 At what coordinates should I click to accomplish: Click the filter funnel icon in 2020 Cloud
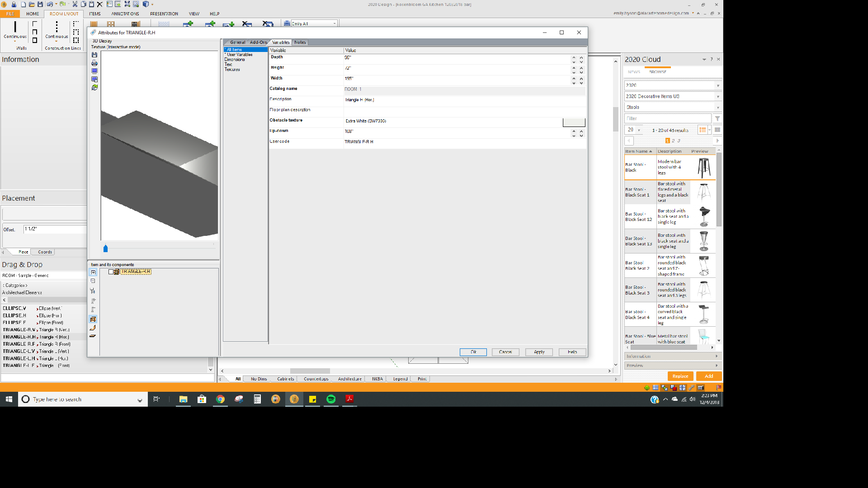pyautogui.click(x=717, y=118)
